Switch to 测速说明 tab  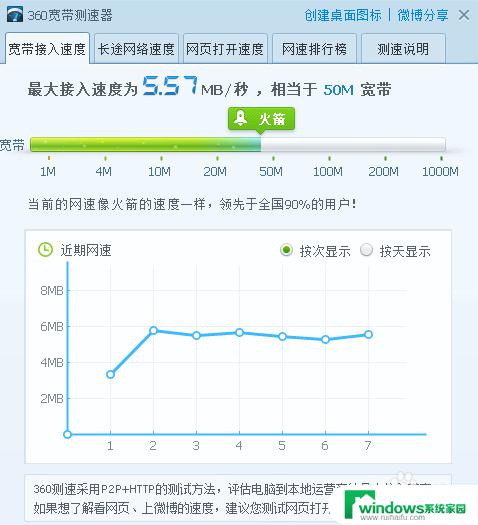coord(403,49)
